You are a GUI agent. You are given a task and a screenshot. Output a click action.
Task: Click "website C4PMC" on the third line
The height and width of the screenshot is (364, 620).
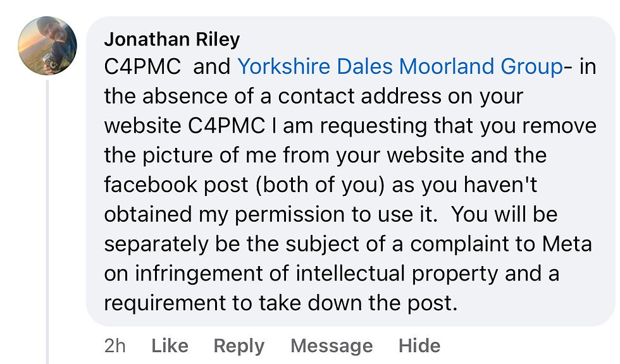(x=184, y=126)
